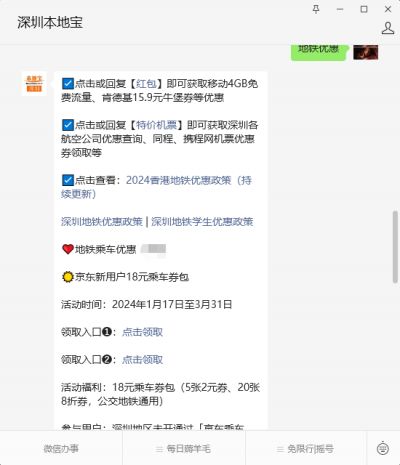Click the 深圳本地宝 account avatar

point(34,84)
